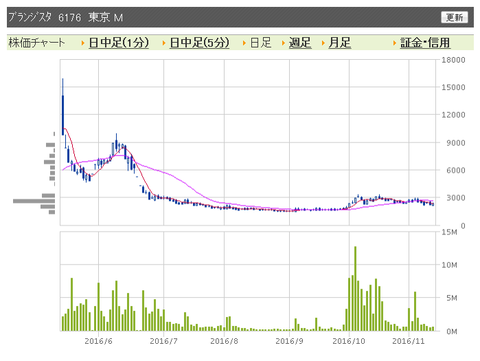
Task: Click the orange arrow before 月足
Action: point(323,43)
